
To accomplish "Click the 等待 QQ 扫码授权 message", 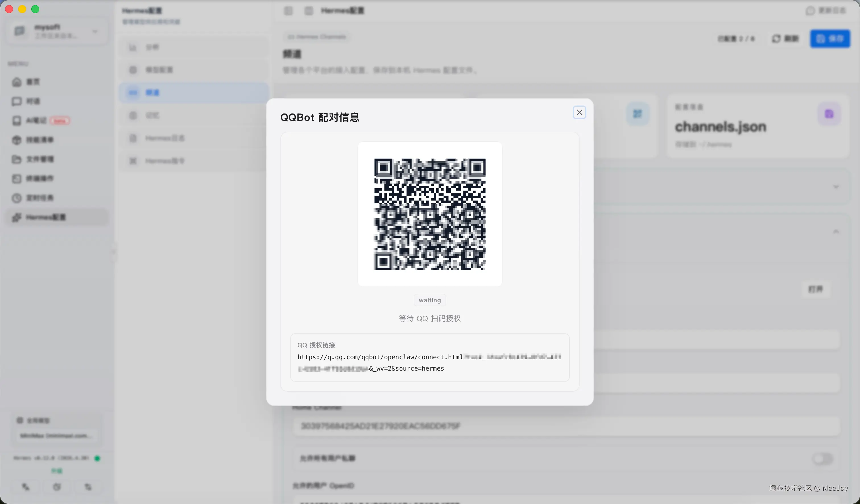I will click(x=430, y=318).
